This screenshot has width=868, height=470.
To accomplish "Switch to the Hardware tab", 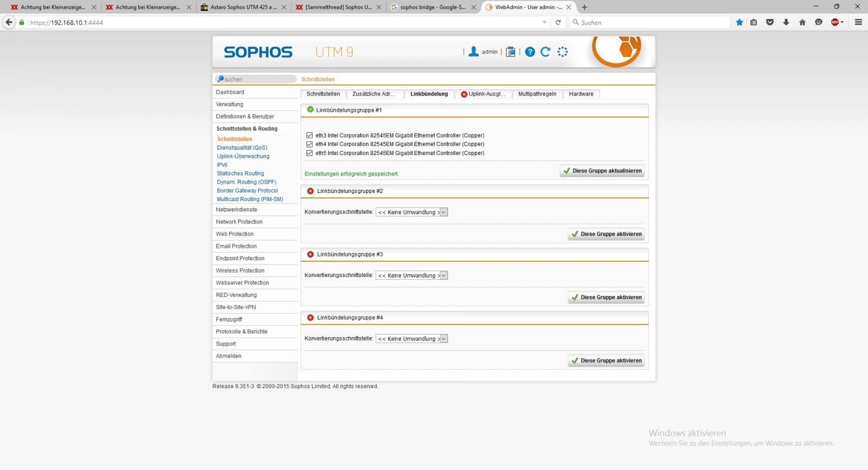I will [581, 94].
